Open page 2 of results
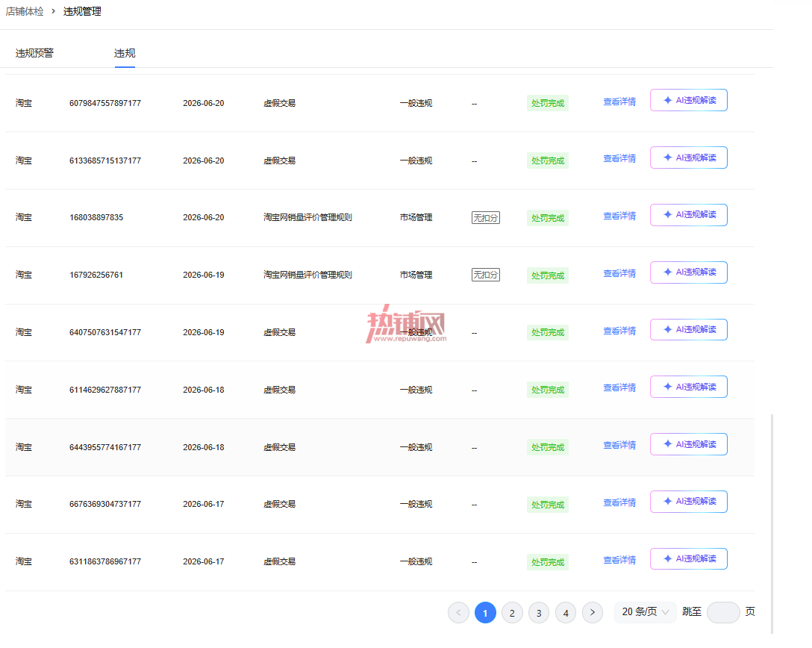The image size is (812, 648). pos(512,612)
